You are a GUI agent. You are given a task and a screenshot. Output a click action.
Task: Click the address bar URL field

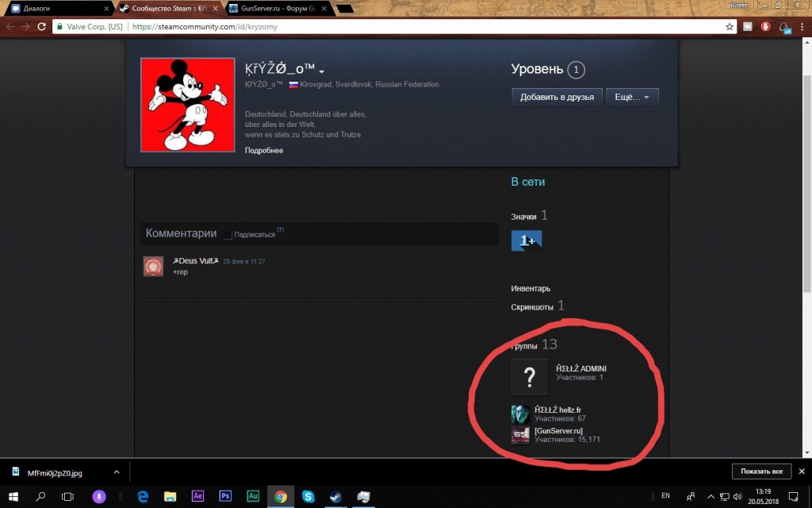(x=428, y=26)
